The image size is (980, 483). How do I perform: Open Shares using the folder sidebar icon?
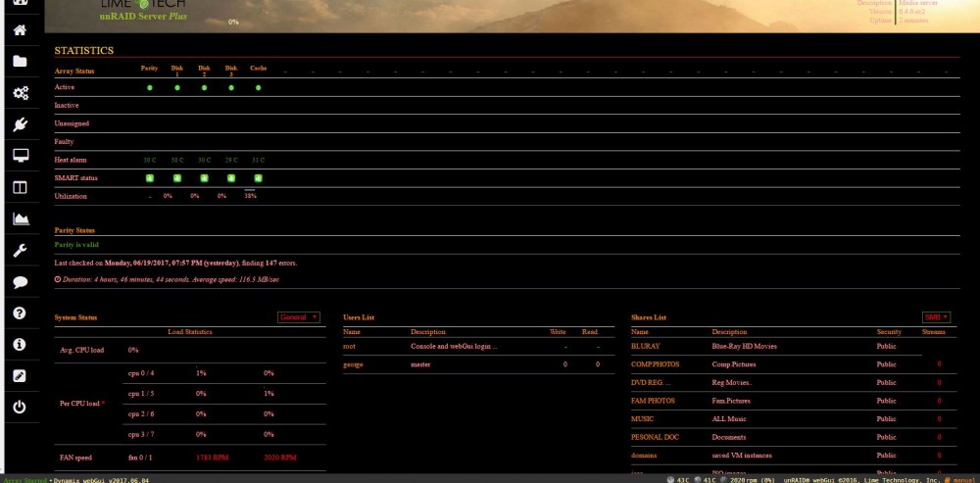[20, 62]
